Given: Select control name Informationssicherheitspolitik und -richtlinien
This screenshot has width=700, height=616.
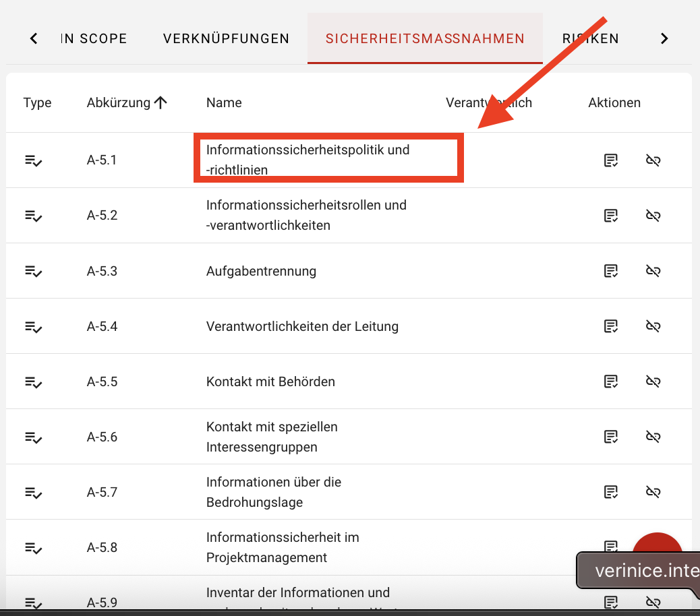Looking at the screenshot, I should coord(308,160).
